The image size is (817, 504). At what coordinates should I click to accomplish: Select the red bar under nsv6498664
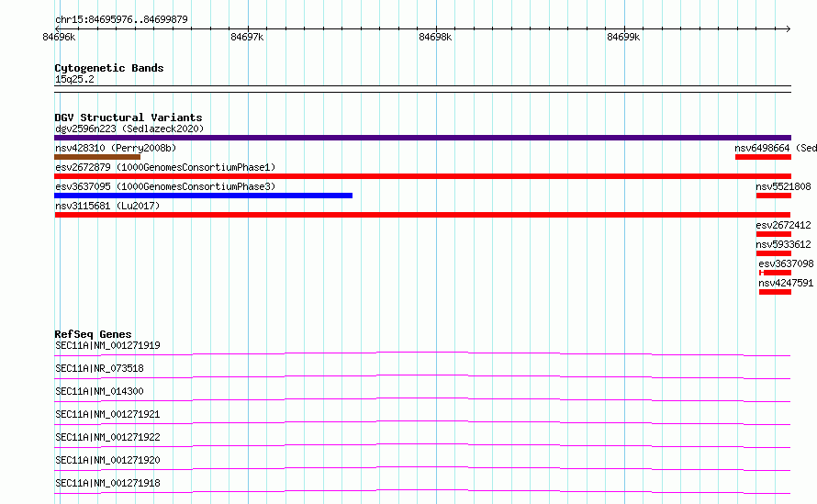click(x=764, y=157)
